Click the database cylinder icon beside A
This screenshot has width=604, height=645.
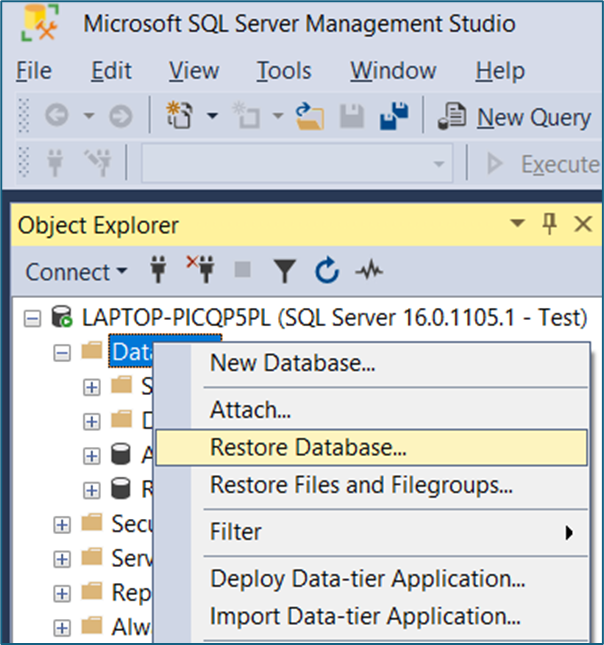coord(121,454)
